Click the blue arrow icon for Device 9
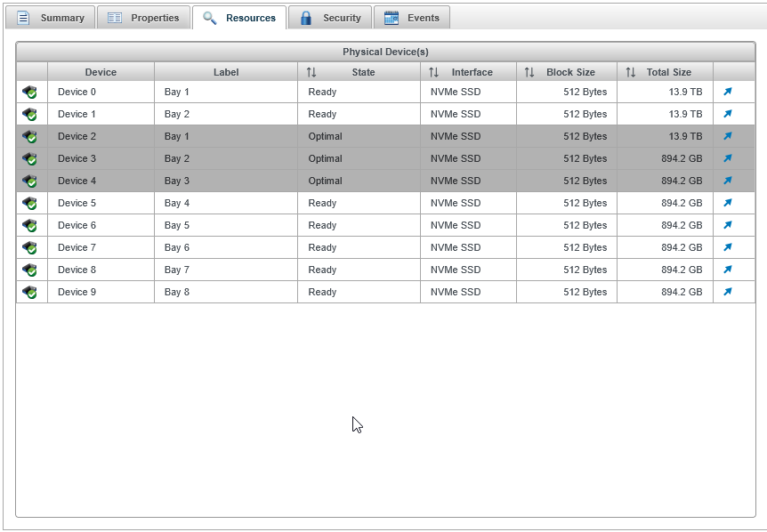 tap(727, 292)
